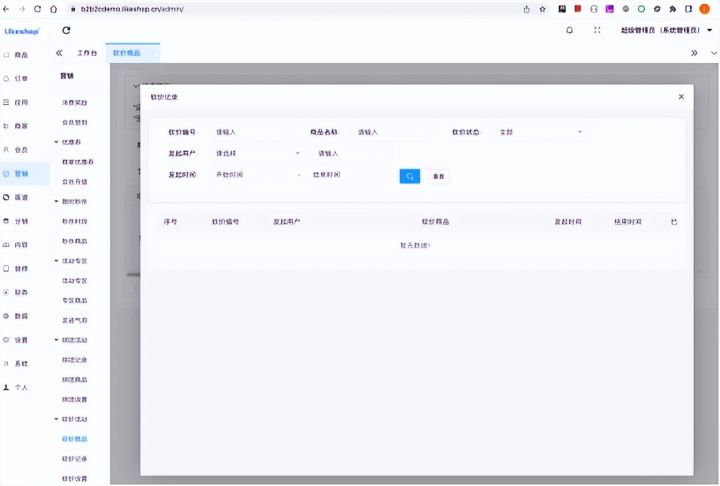Click the 渠道 sidebar icon
720x486 pixels.
pyautogui.click(x=6, y=197)
